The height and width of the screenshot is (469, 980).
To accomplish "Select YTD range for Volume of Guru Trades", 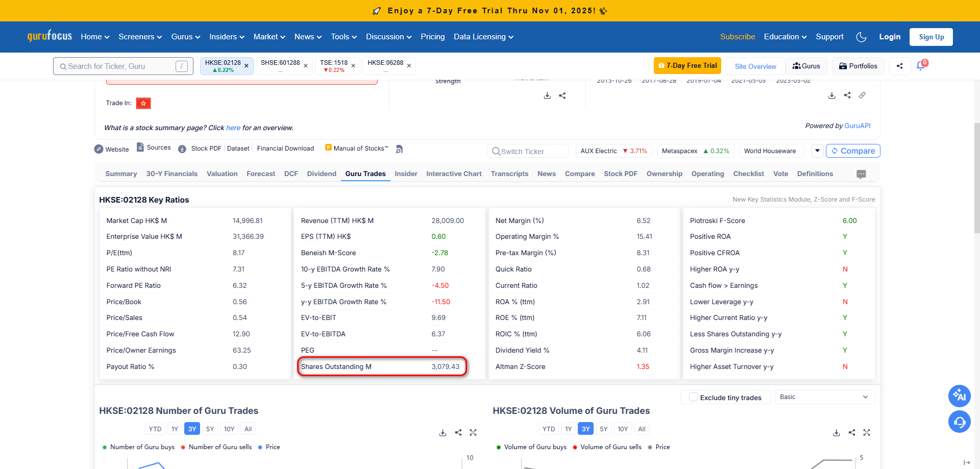I will 549,429.
